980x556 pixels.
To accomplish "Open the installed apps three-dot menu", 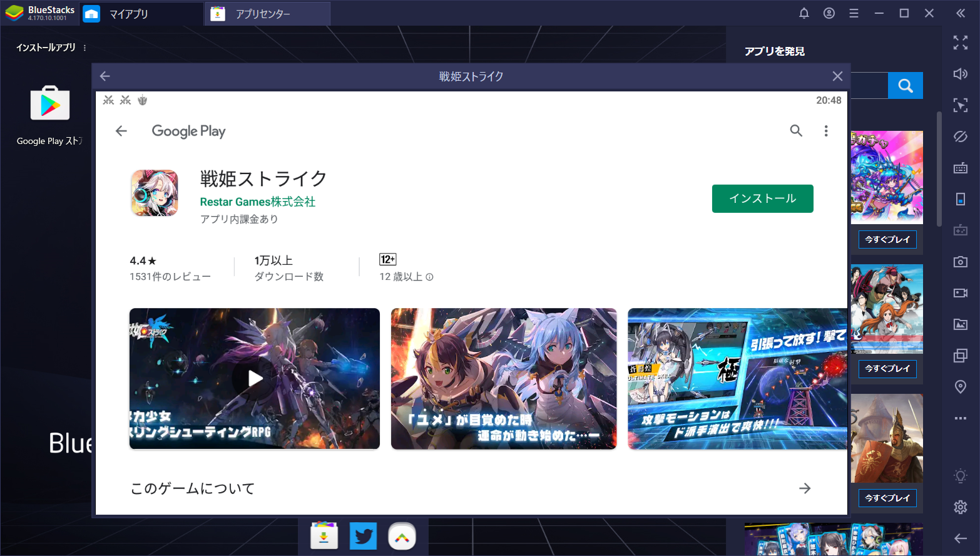I will point(84,48).
